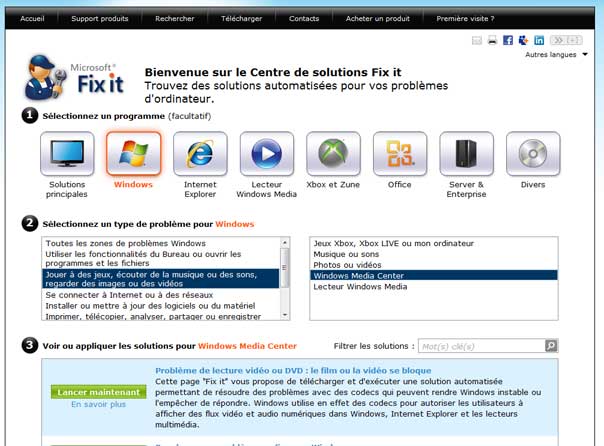604x446 pixels.
Task: Open Télécharger navigation item
Action: point(242,18)
